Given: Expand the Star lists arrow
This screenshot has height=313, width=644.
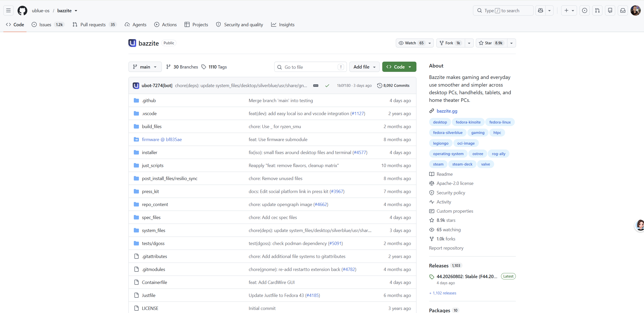Looking at the screenshot, I should (x=511, y=43).
